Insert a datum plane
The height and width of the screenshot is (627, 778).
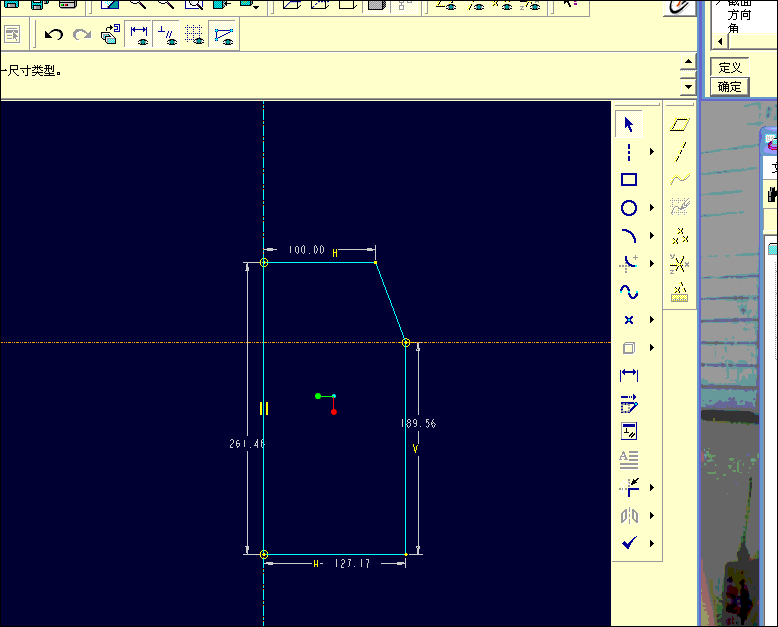point(680,125)
